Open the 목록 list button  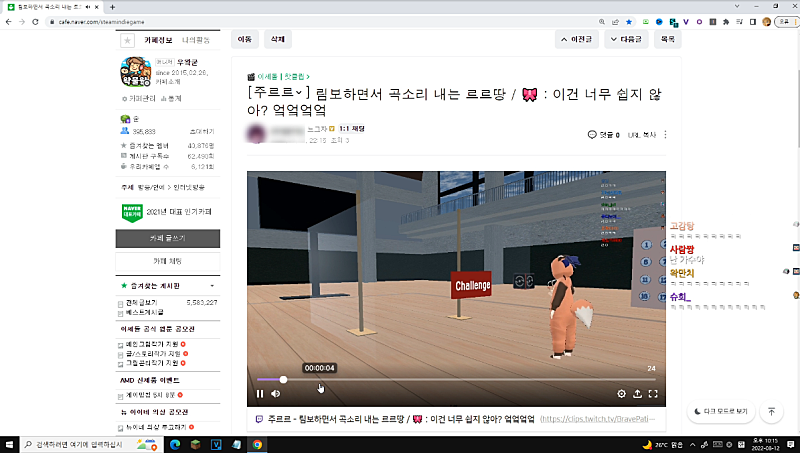[x=667, y=39]
